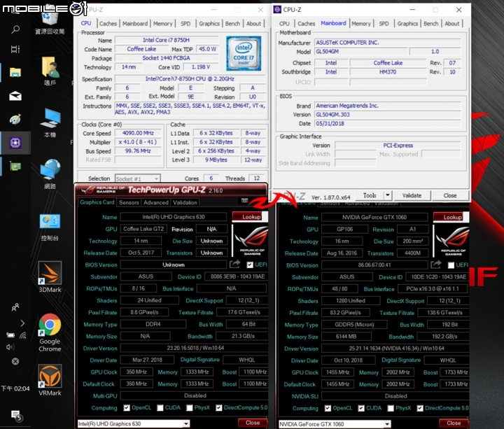This screenshot has height=429, width=504.
Task: Open the SPD tab in right CPU-Z
Action: 384,24
